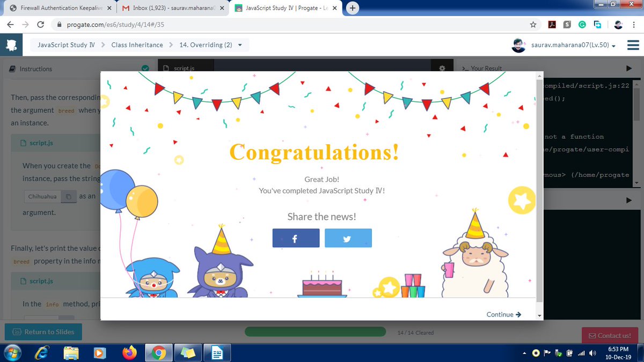This screenshot has width=644, height=362.
Task: Click the address bar showing progate.com URL
Action: pos(295,25)
